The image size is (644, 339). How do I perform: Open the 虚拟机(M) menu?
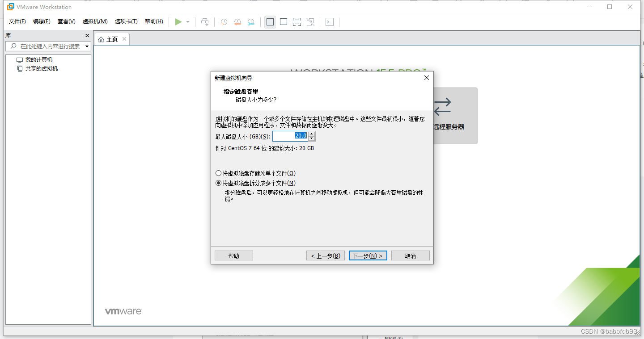[x=95, y=21]
